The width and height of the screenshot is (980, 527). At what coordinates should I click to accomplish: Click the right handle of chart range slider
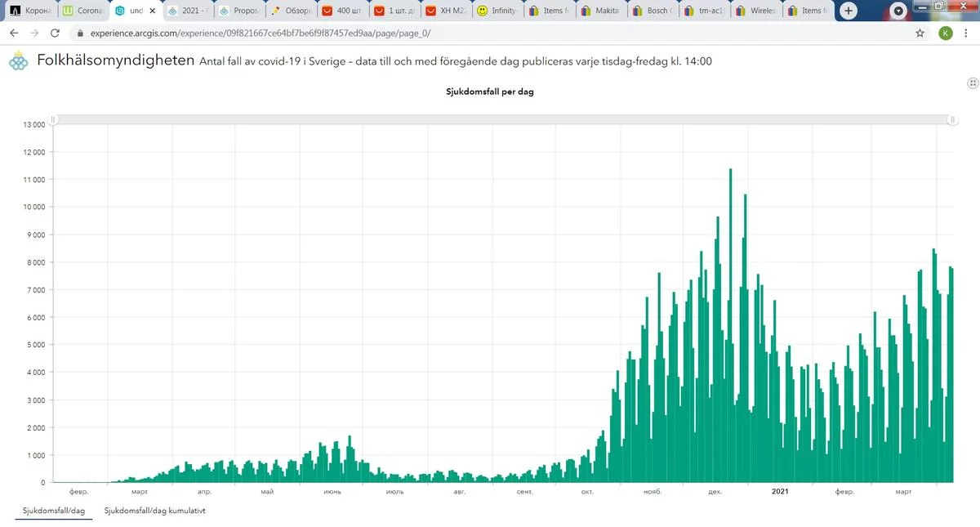coord(952,119)
